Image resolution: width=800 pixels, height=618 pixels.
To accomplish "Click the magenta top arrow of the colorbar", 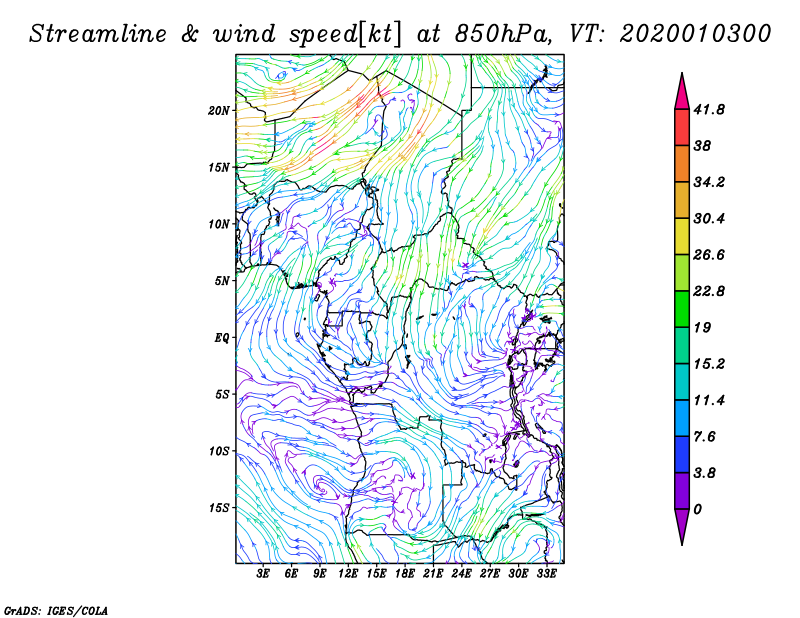I will click(682, 89).
